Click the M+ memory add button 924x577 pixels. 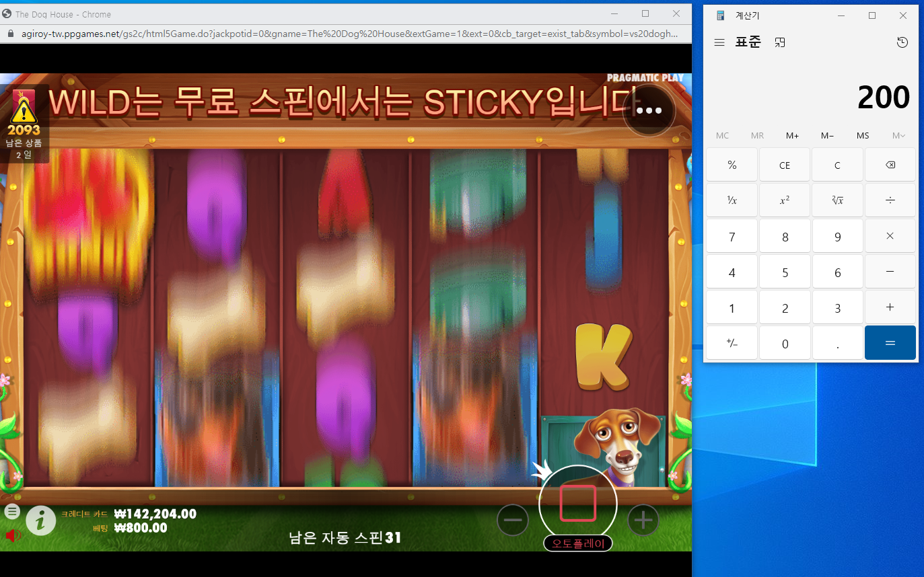pyautogui.click(x=793, y=136)
